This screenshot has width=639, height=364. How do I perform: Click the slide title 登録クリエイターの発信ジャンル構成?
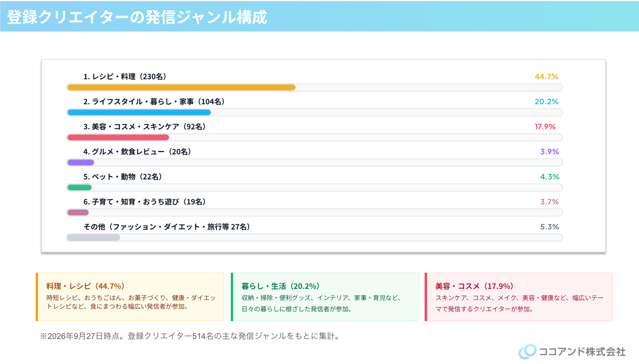(137, 17)
